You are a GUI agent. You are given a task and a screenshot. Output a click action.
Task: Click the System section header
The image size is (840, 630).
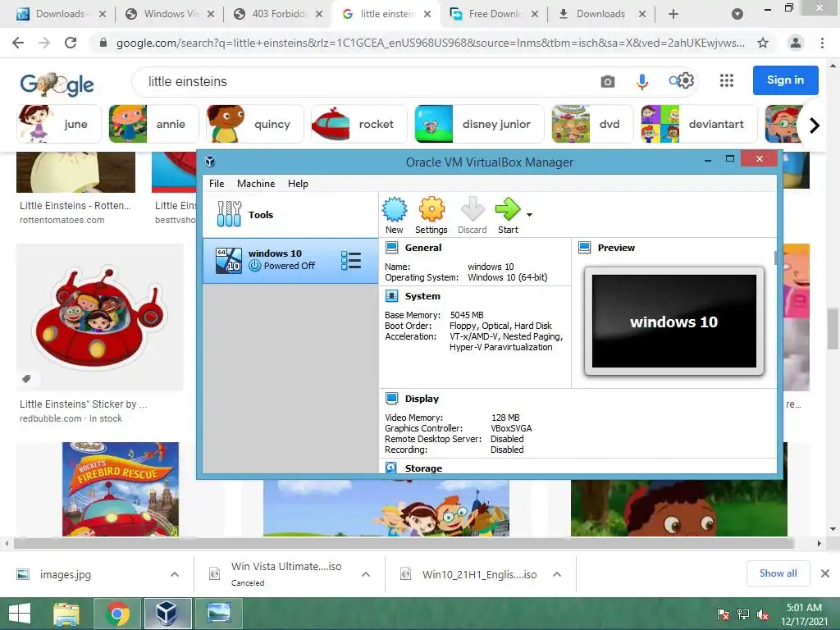tap(422, 296)
